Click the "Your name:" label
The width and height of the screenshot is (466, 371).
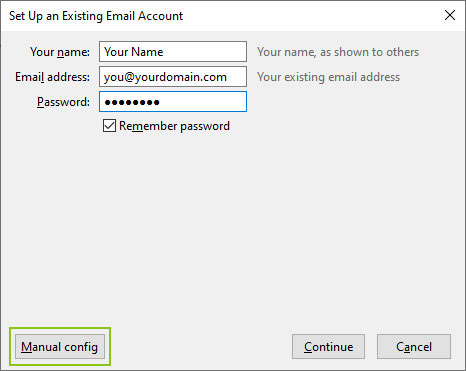[60, 52]
